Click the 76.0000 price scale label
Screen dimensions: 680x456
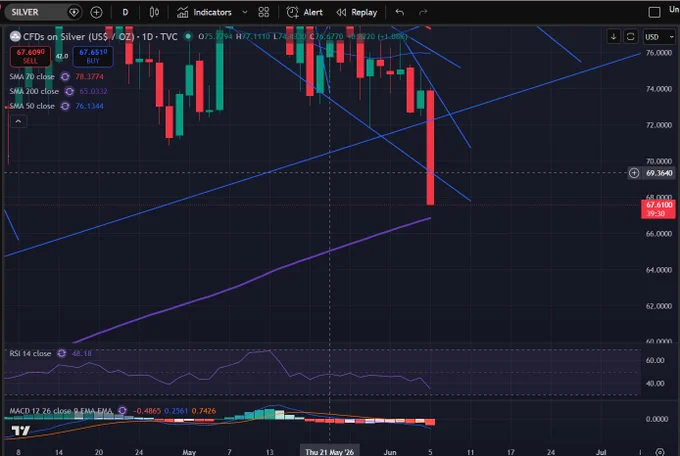coord(659,53)
